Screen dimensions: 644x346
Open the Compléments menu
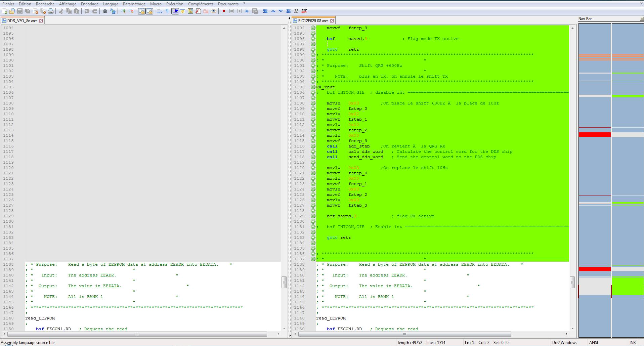(201, 4)
